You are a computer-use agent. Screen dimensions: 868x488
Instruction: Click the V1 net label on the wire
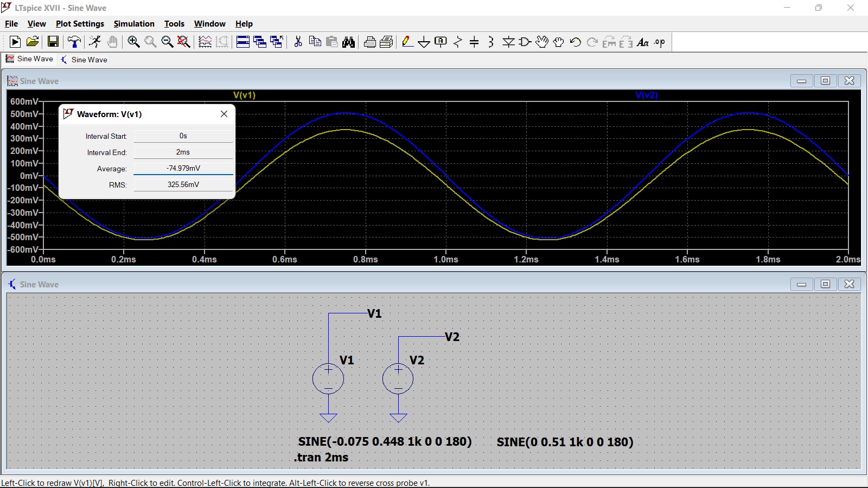click(374, 313)
